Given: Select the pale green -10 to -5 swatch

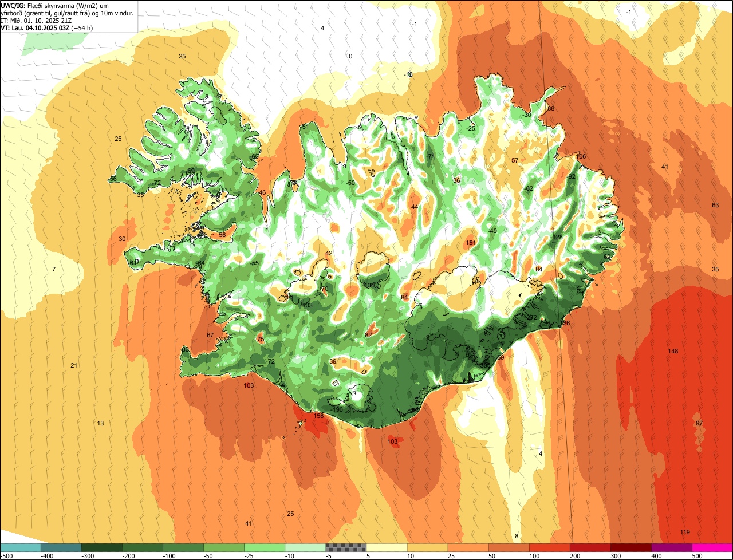Looking at the screenshot, I should [x=305, y=547].
